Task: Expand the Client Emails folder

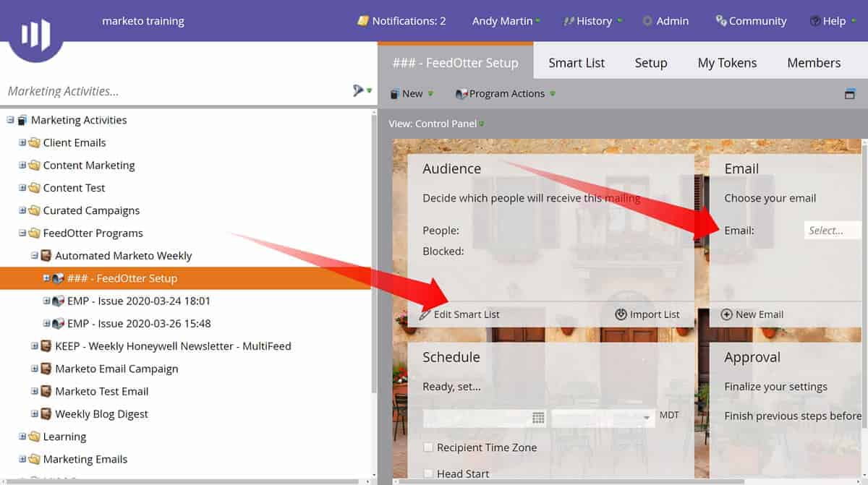Action: coord(22,143)
